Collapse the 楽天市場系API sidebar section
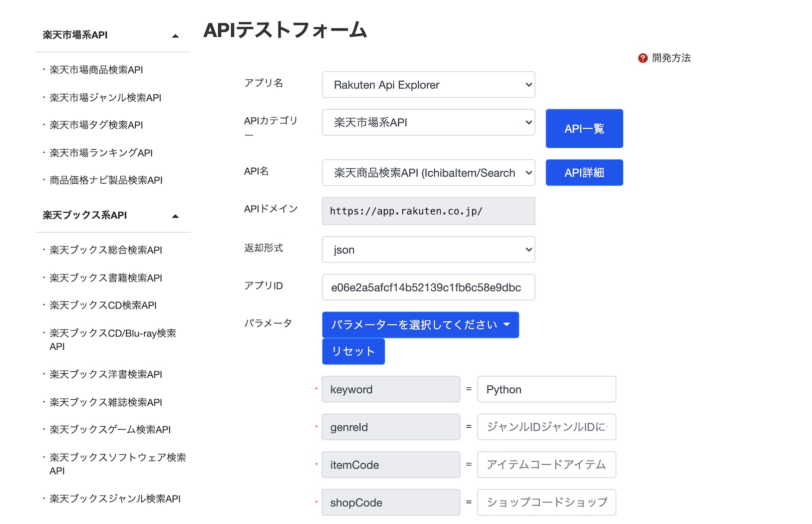 [175, 35]
